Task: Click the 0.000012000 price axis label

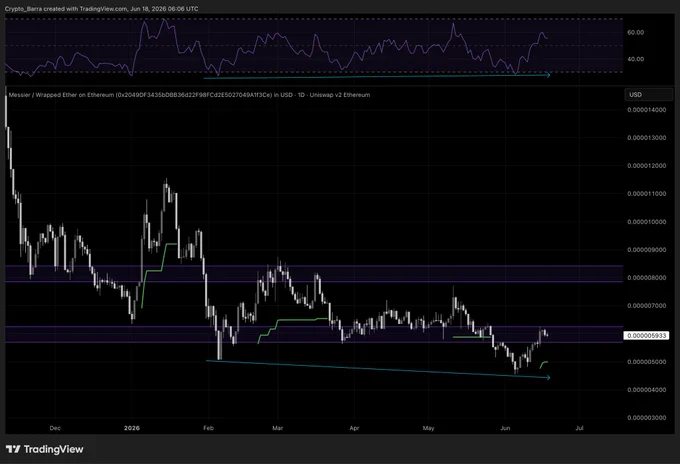Action: 647,166
